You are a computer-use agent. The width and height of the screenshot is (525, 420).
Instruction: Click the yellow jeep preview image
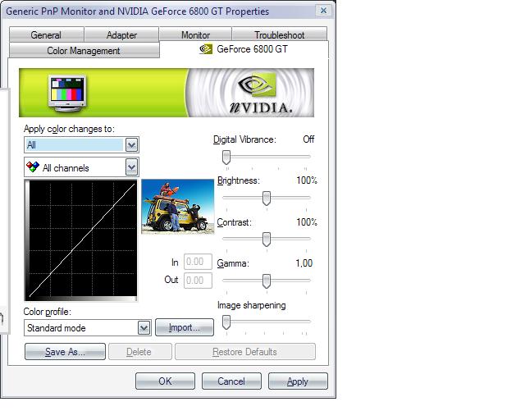point(178,207)
